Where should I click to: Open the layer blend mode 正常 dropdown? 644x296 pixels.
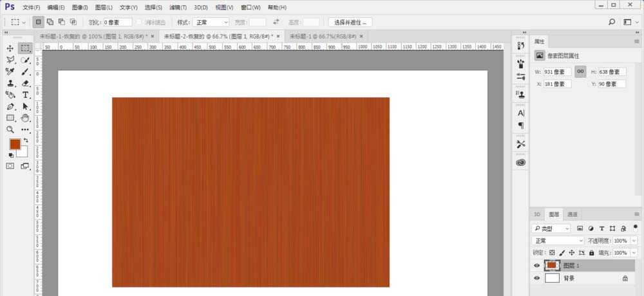[558, 241]
